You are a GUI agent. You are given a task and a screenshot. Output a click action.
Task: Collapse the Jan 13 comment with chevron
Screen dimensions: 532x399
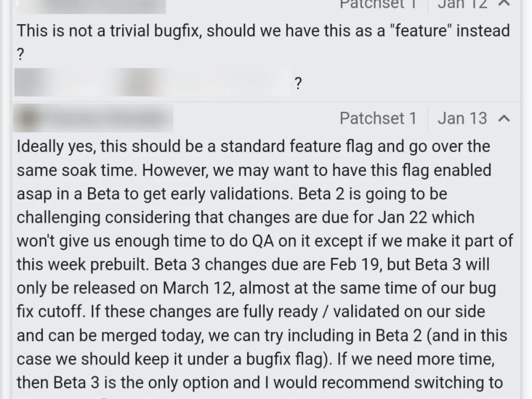pos(504,118)
